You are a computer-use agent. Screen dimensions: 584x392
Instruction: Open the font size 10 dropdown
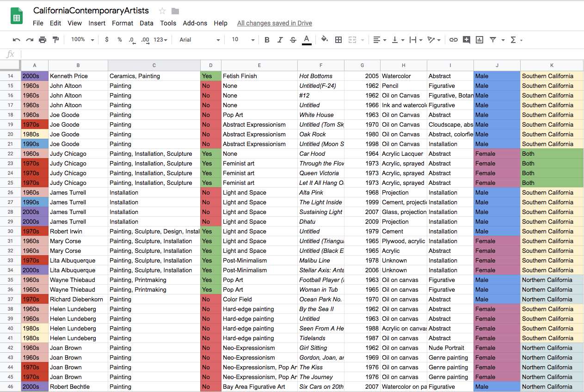tap(243, 40)
